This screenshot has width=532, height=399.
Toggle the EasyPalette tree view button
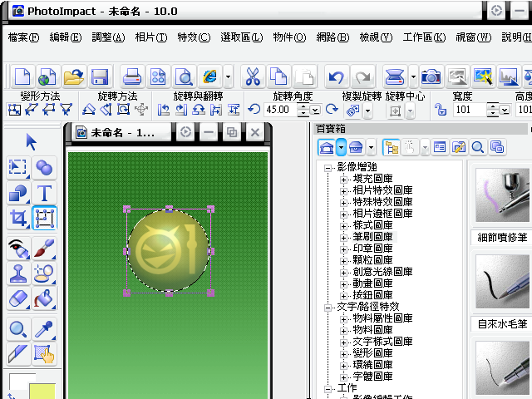pyautogui.click(x=392, y=148)
